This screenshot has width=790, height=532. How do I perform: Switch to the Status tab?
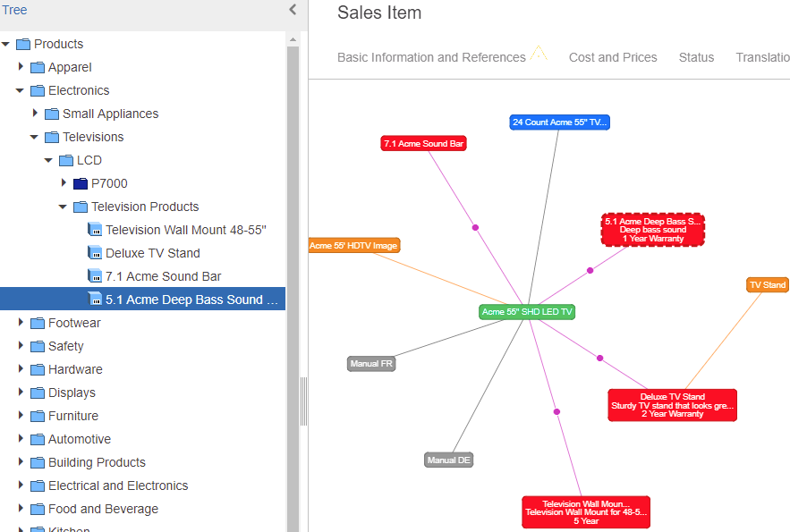(x=696, y=57)
